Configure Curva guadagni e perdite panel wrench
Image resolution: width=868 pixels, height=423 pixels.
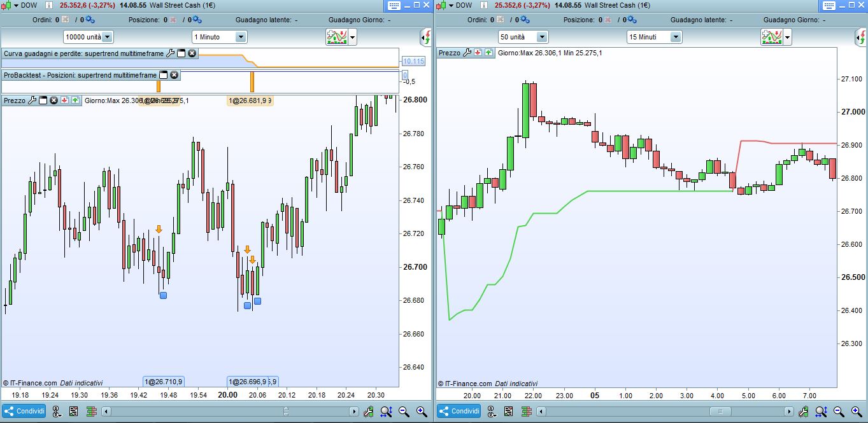coord(170,53)
